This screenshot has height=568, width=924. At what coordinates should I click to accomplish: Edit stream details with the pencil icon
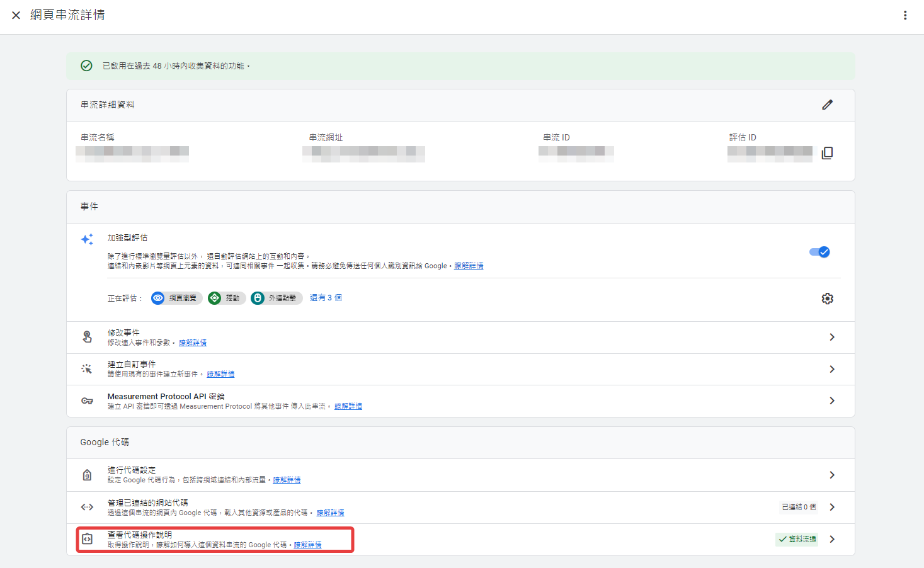[828, 105]
